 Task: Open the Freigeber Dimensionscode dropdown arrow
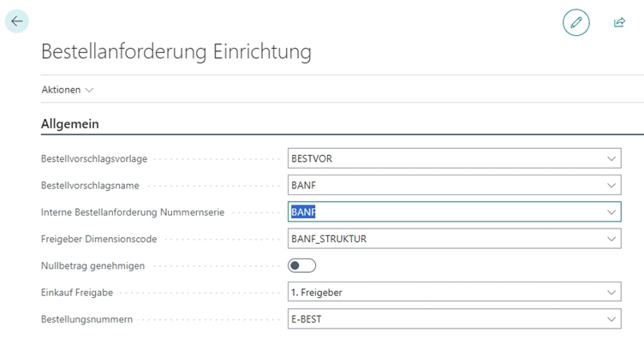[x=611, y=239]
